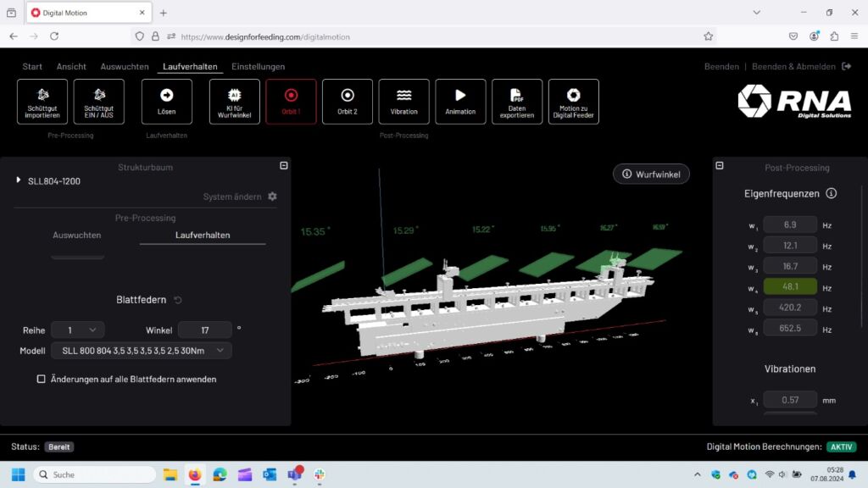Select the Orbit 2 view
Image resolution: width=868 pixels, height=488 pixels.
point(348,102)
